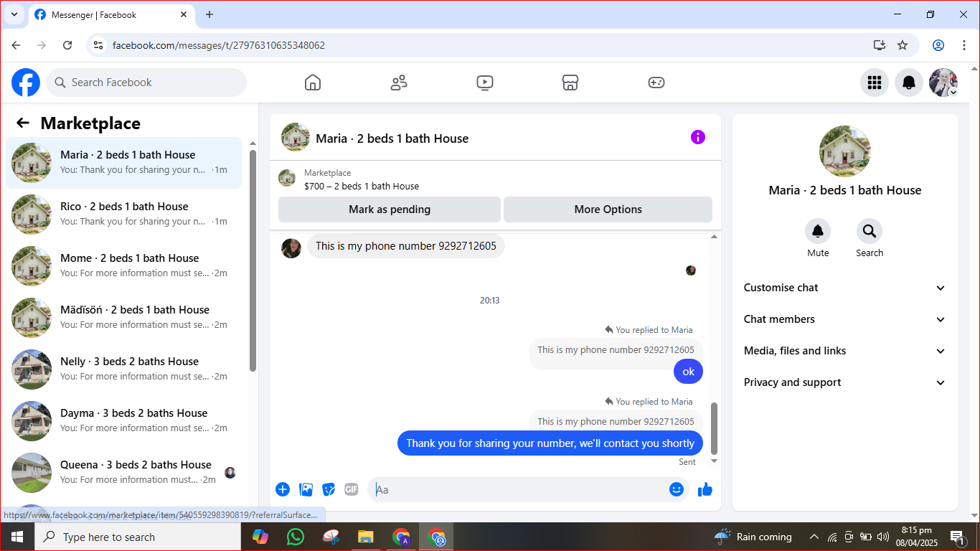
Task: Click Maria's avatar beside phone number message
Action: pos(291,248)
